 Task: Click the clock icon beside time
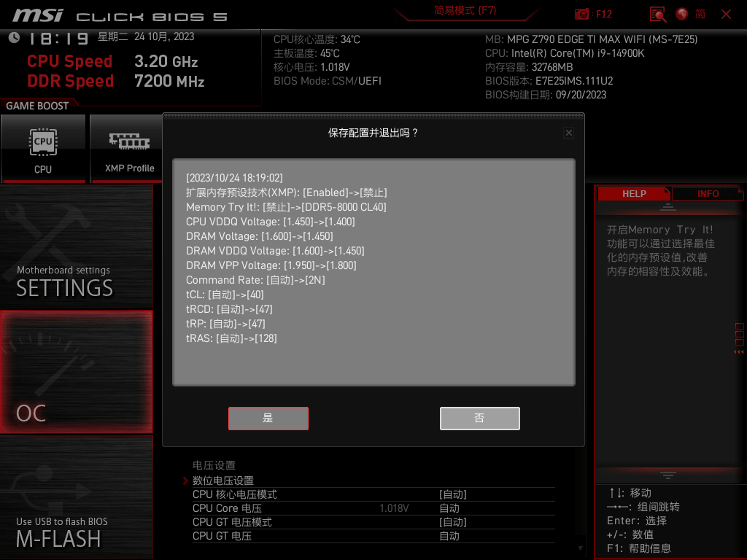[15, 37]
